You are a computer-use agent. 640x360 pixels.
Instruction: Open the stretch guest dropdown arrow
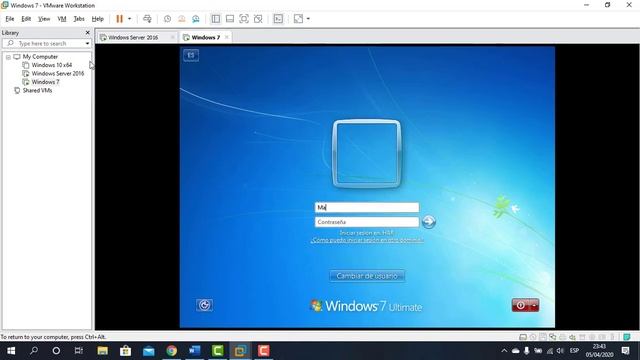tap(308, 19)
